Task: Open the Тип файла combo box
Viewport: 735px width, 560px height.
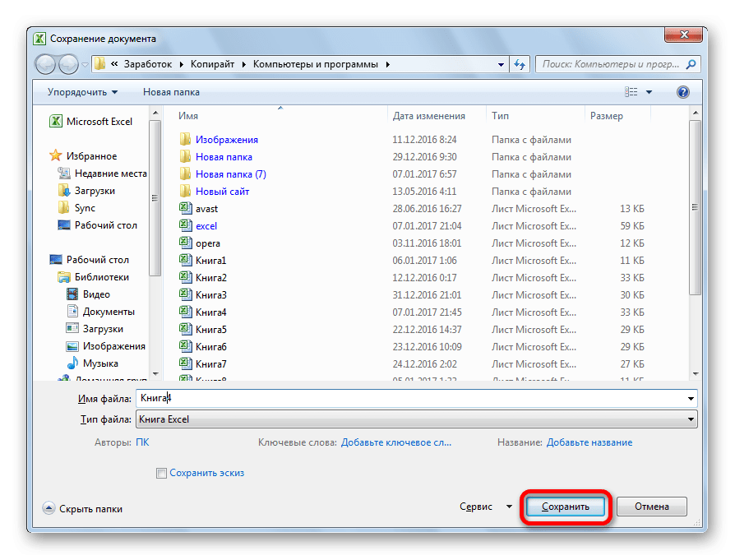Action: pos(416,419)
